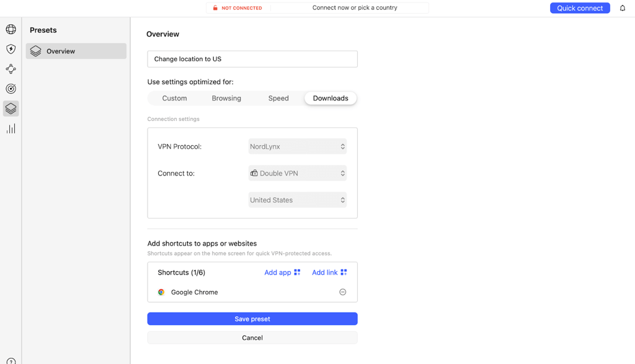Click Cancel button
Screen dimensions: 635x364
point(252,338)
